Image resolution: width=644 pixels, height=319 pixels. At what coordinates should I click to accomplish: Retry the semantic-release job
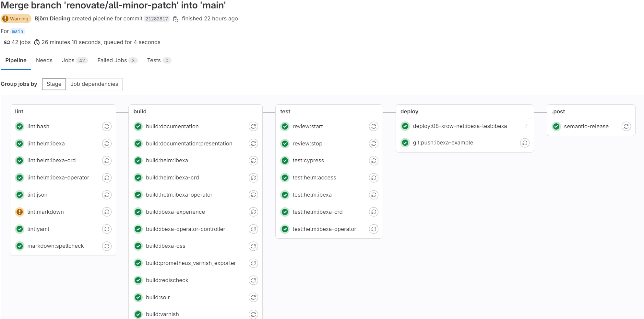626,126
